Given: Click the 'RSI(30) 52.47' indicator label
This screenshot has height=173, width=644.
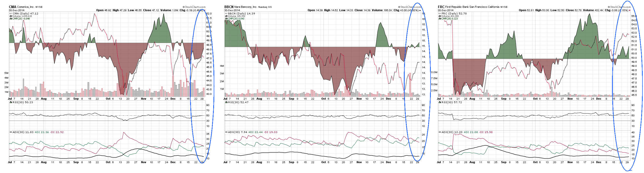Looking at the screenshot, I should click(x=238, y=102).
